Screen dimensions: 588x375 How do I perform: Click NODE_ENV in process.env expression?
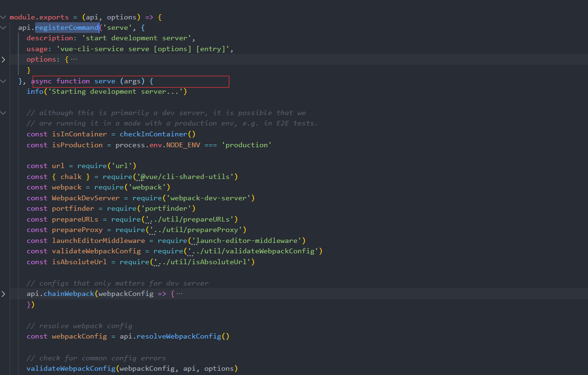coord(183,145)
